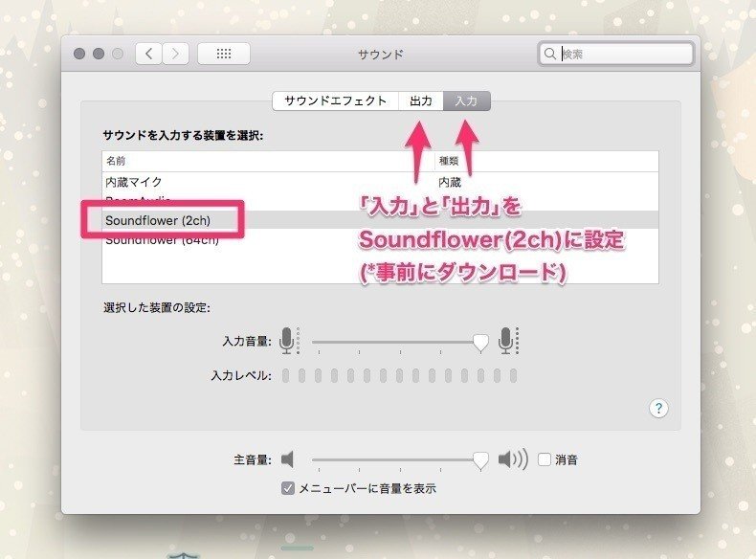Go back with the left chevron button
This screenshot has height=559, width=756.
tap(149, 54)
